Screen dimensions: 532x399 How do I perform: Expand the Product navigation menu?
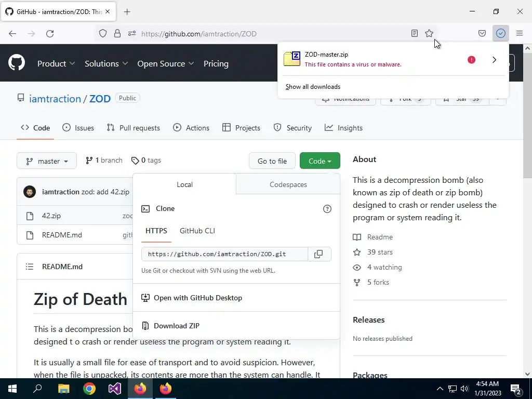coord(56,63)
